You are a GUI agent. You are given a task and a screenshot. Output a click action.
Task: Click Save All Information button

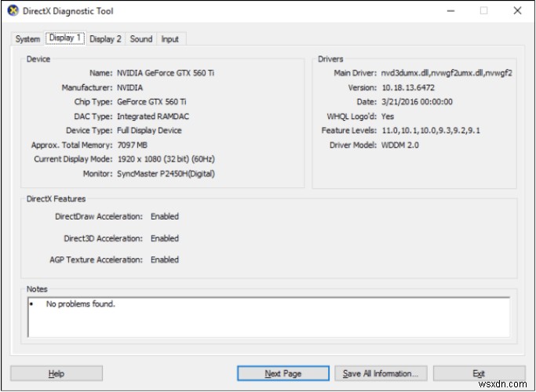pyautogui.click(x=381, y=373)
